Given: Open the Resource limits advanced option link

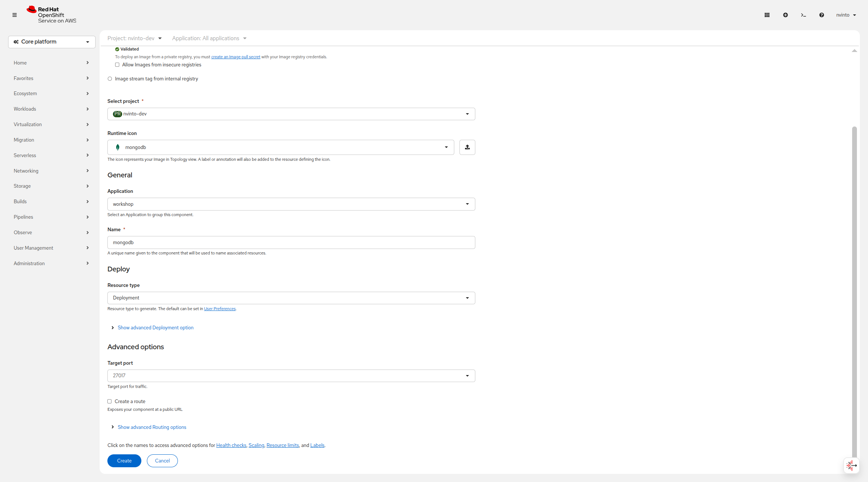Looking at the screenshot, I should tap(283, 445).
